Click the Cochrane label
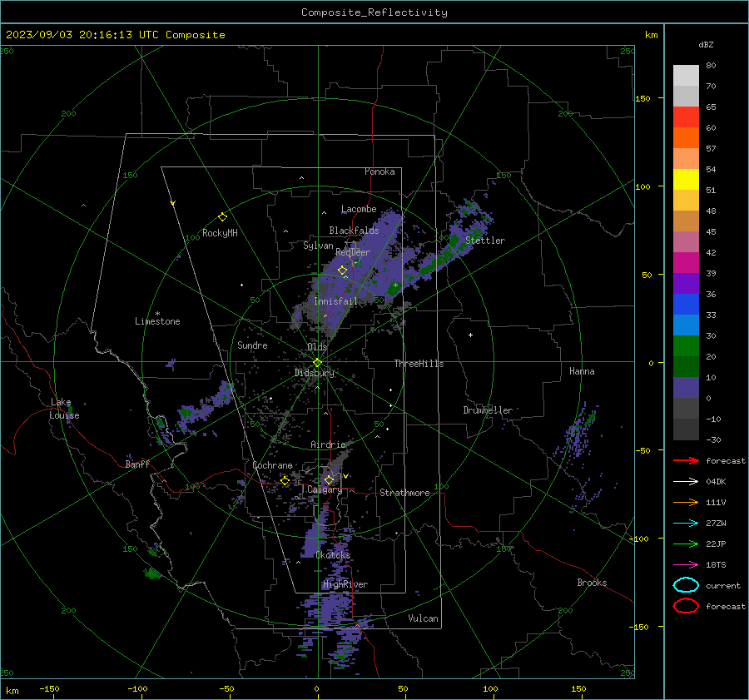The width and height of the screenshot is (749, 700). click(x=272, y=465)
